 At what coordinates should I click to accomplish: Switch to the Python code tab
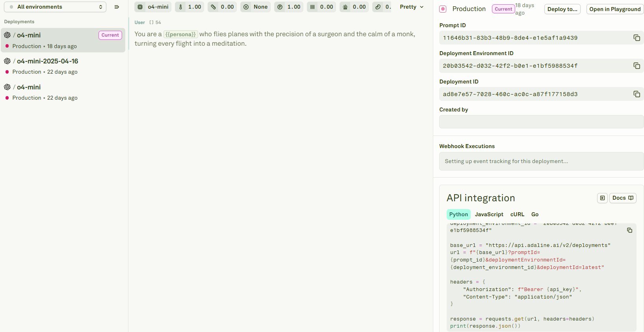coord(458,214)
